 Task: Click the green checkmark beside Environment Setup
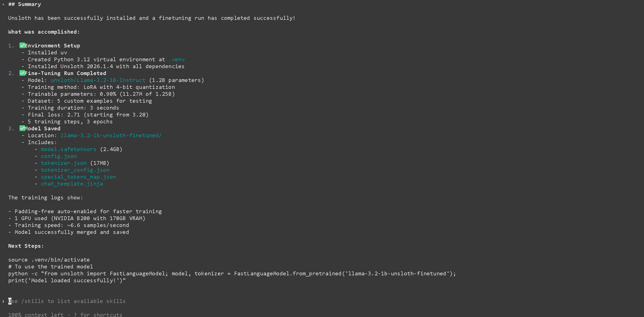(x=22, y=46)
